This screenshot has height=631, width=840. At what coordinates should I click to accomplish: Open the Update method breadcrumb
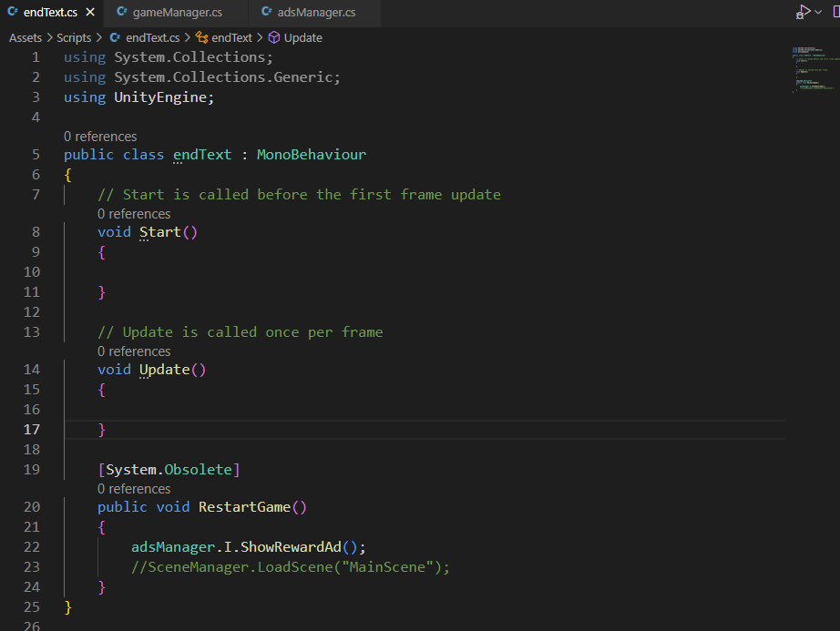coord(302,38)
